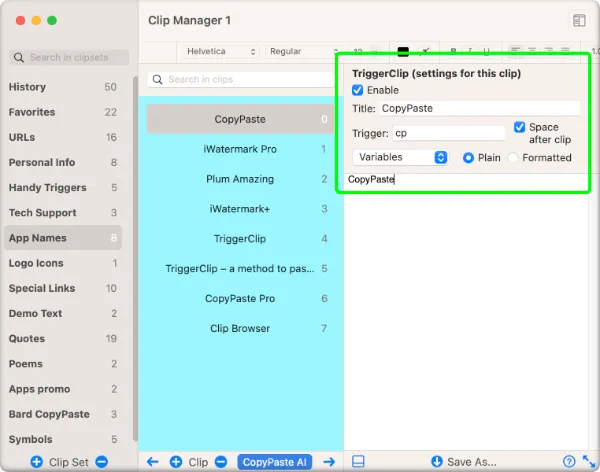Open the Bard CopyPaste clip set
The image size is (600, 472).
point(63,414)
